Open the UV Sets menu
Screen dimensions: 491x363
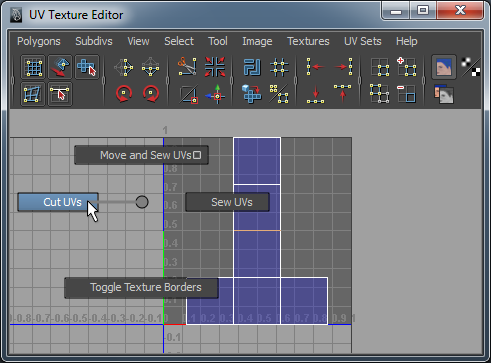pyautogui.click(x=363, y=41)
